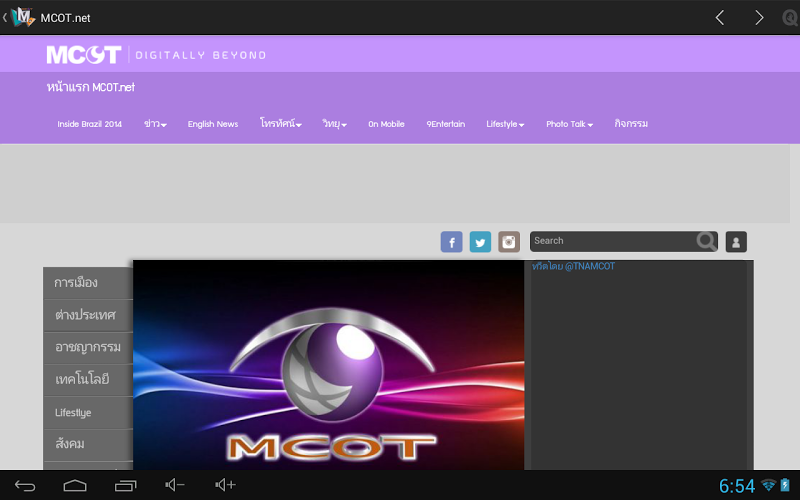
Task: Open the MCOT Instagram page icon
Action: point(509,242)
